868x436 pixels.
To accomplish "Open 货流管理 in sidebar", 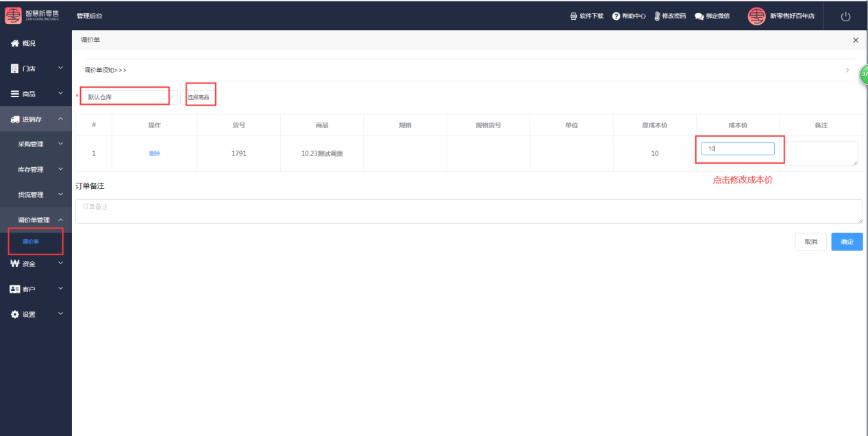I will pyautogui.click(x=30, y=195).
